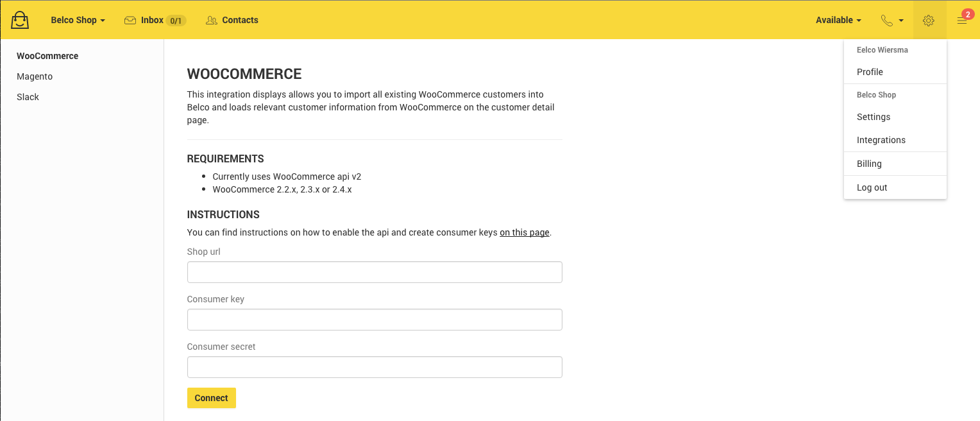Click the yellow Connect button
This screenshot has width=980, height=421.
tap(212, 398)
